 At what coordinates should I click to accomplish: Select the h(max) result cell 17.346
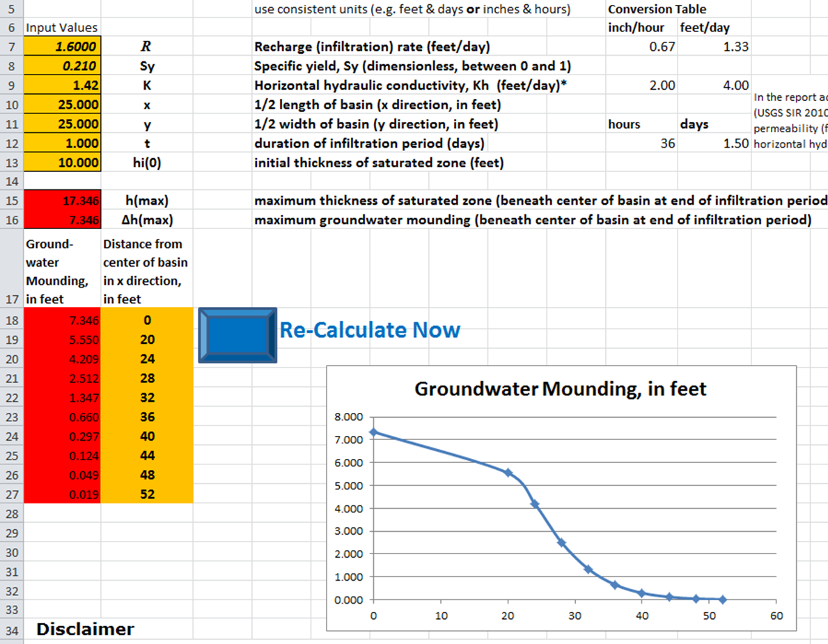[x=63, y=201]
